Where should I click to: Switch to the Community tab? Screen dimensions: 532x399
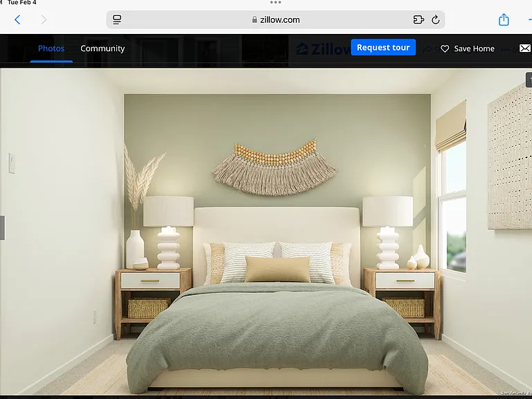click(x=103, y=48)
